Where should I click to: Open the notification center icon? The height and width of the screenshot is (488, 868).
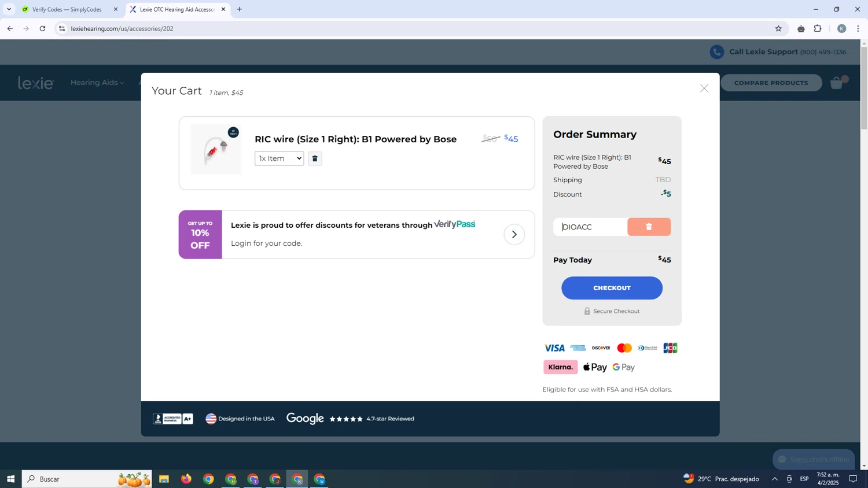[853, 479]
